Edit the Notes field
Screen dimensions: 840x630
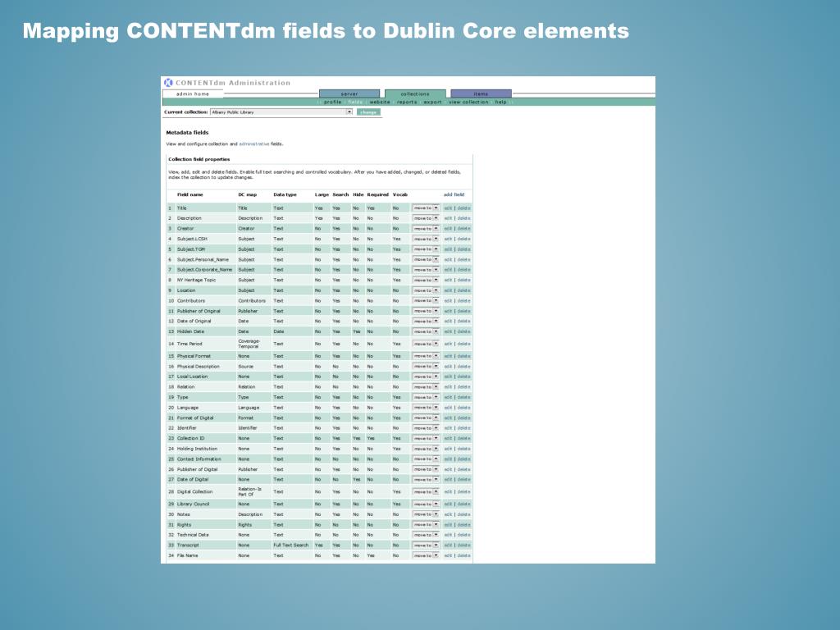(448, 514)
